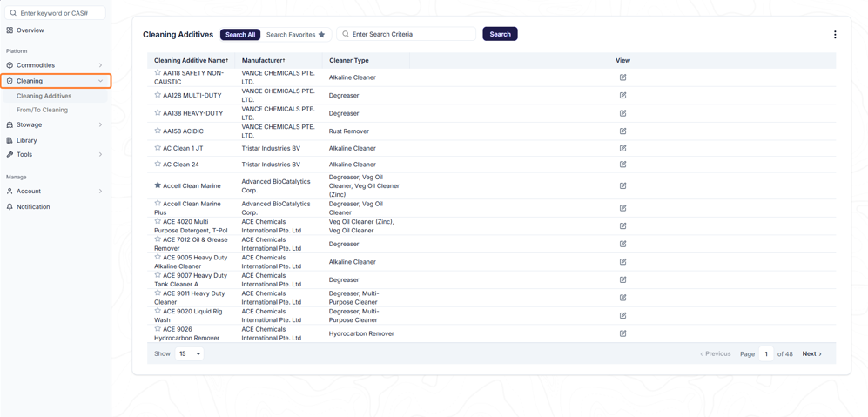The height and width of the screenshot is (417, 868).
Task: Open view icon for ACE 7012 Oil & Grease Remover
Action: coord(622,244)
